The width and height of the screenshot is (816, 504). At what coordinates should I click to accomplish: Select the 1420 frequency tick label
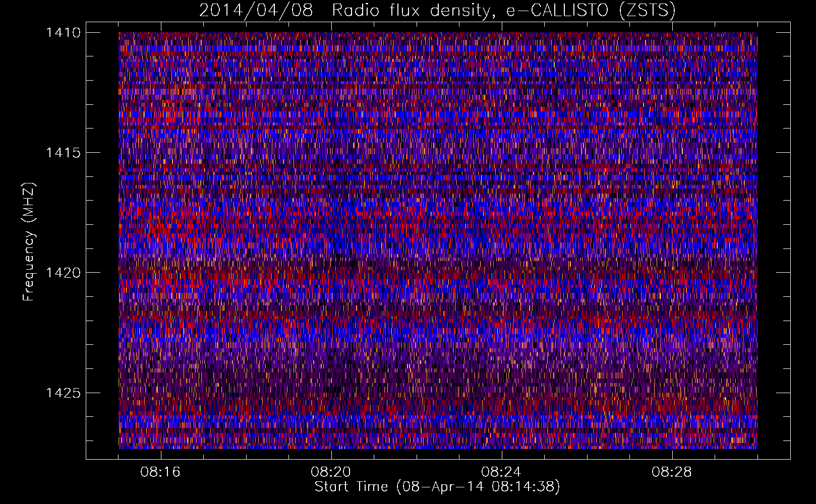coord(63,273)
